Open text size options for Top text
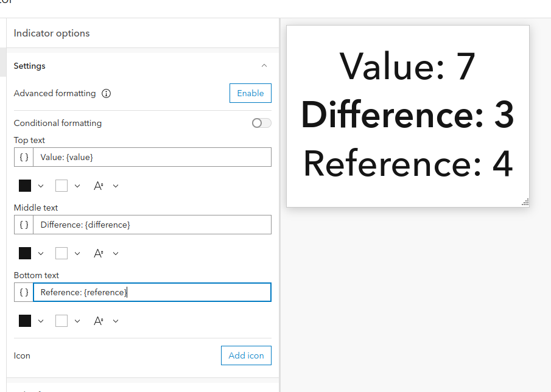 click(x=105, y=186)
